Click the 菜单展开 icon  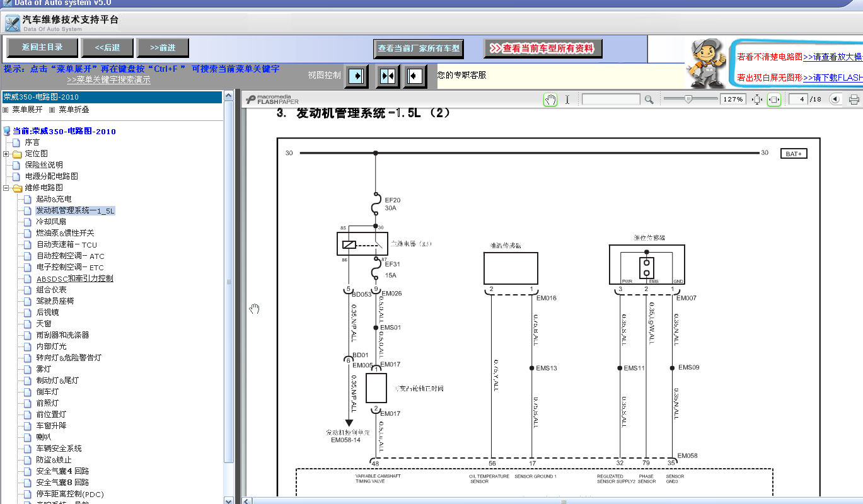click(x=6, y=110)
